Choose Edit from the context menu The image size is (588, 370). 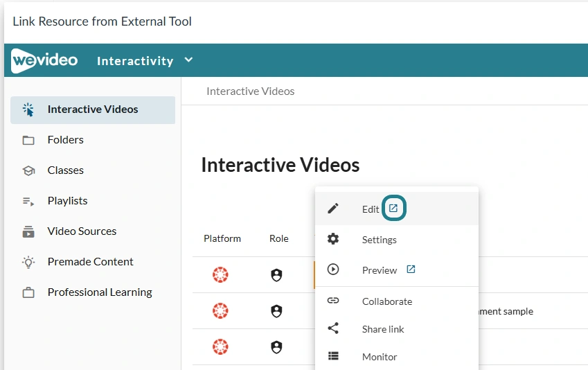click(x=397, y=209)
